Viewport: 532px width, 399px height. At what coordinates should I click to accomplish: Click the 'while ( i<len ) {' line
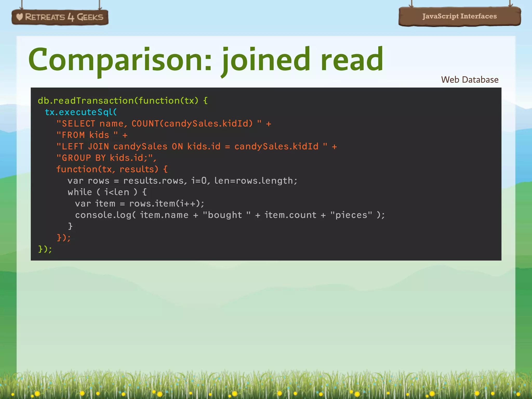click(107, 192)
